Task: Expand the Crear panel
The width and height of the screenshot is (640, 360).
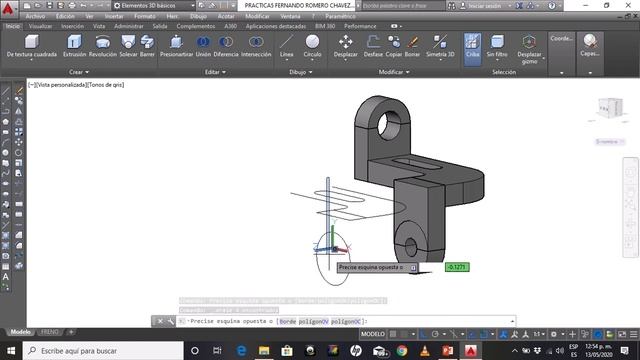Action: 79,72
